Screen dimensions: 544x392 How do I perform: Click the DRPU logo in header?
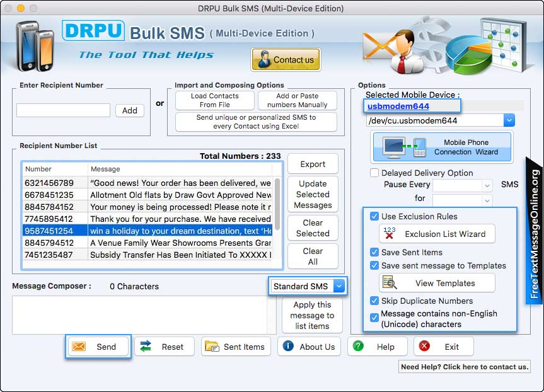[93, 30]
